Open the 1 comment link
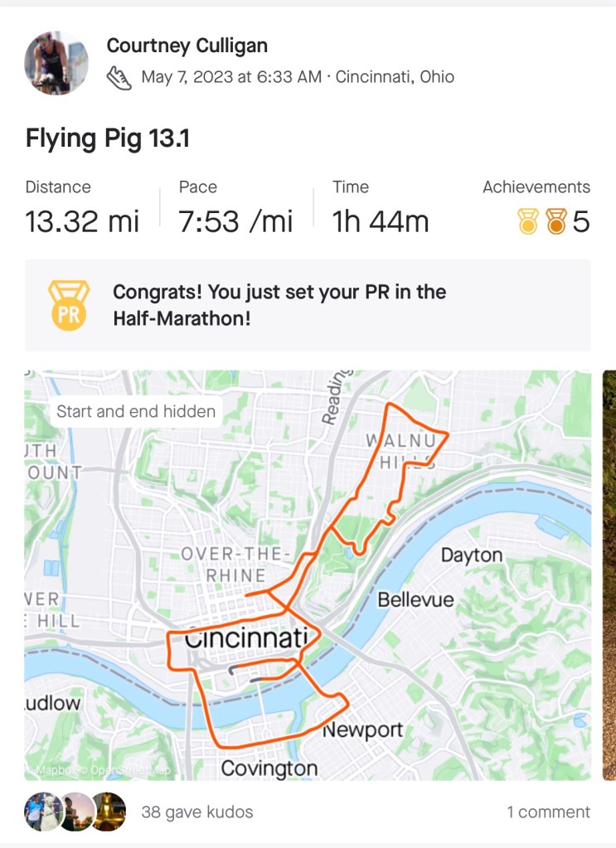616x848 pixels. coord(548,812)
